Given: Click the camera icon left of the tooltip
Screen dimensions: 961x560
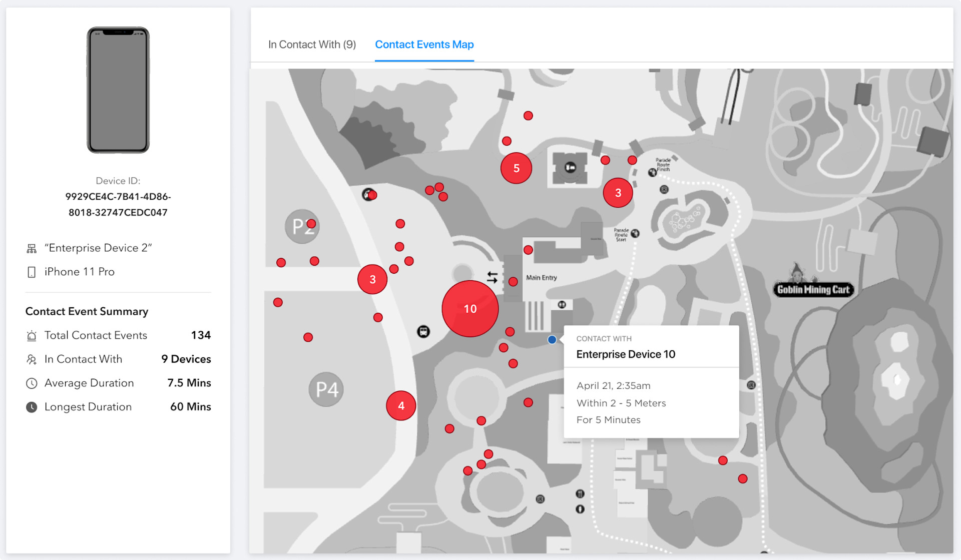Looking at the screenshot, I should click(x=540, y=499).
